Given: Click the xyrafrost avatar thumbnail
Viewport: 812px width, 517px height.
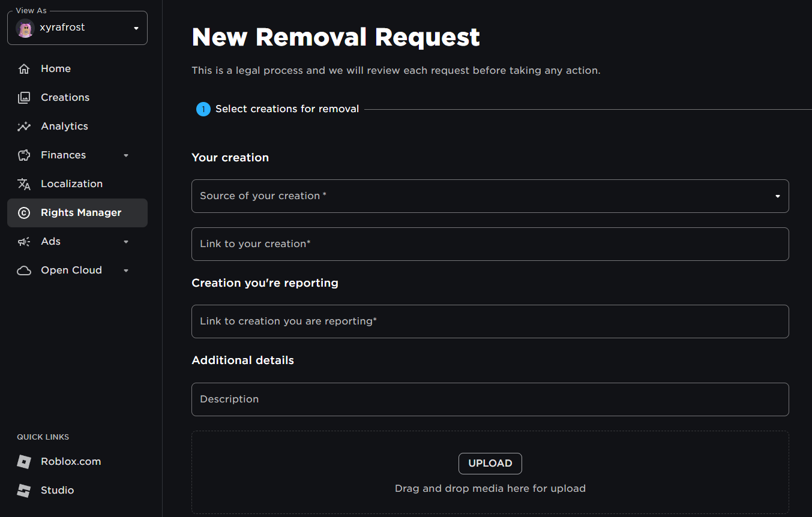Looking at the screenshot, I should pyautogui.click(x=25, y=28).
